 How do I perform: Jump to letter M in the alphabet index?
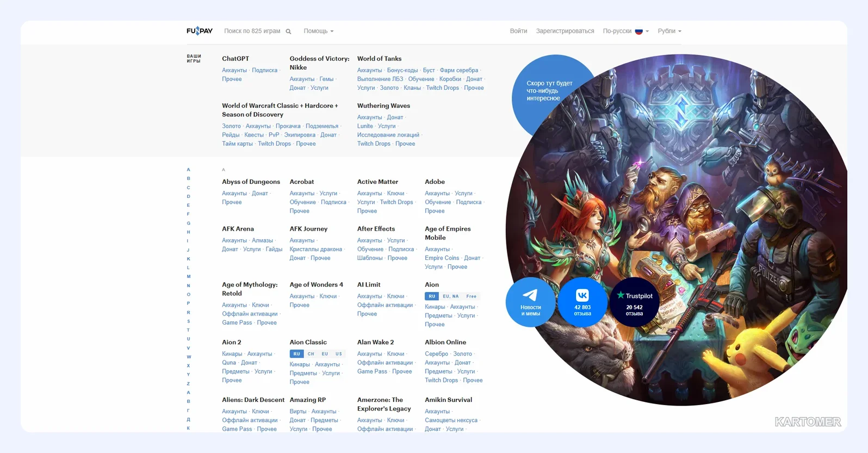click(189, 277)
